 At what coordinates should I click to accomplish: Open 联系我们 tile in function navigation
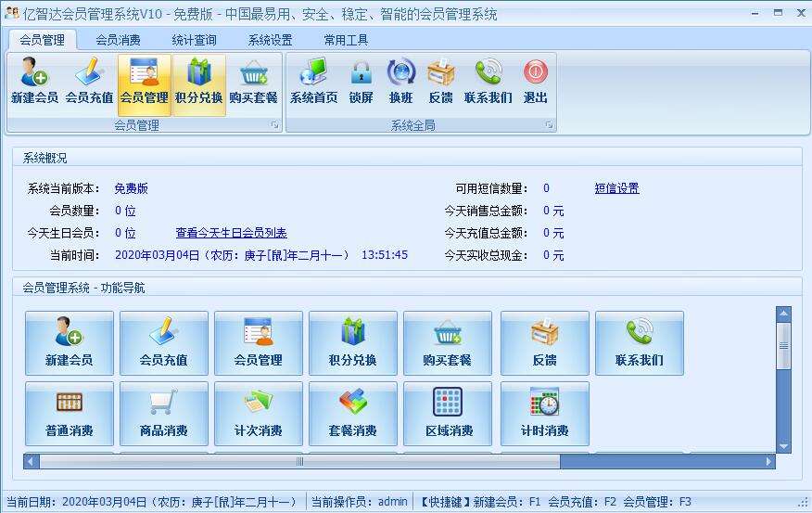point(640,343)
